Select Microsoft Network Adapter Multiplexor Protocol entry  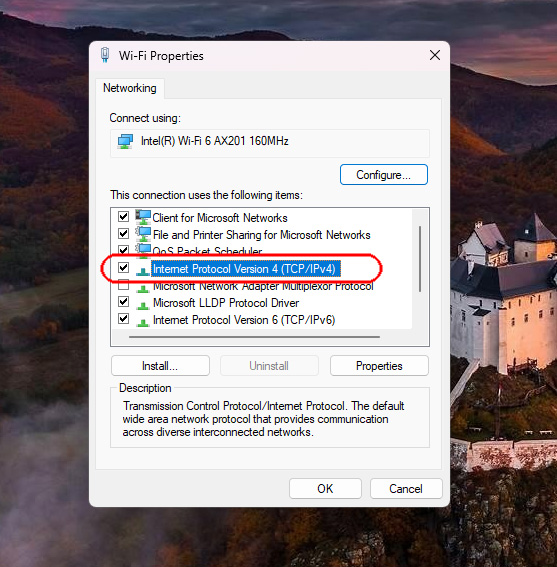[x=263, y=286]
